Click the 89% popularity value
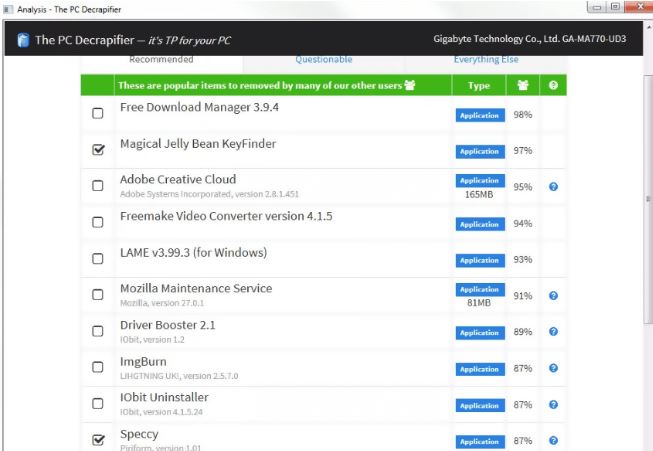The image size is (653, 451). point(523,332)
